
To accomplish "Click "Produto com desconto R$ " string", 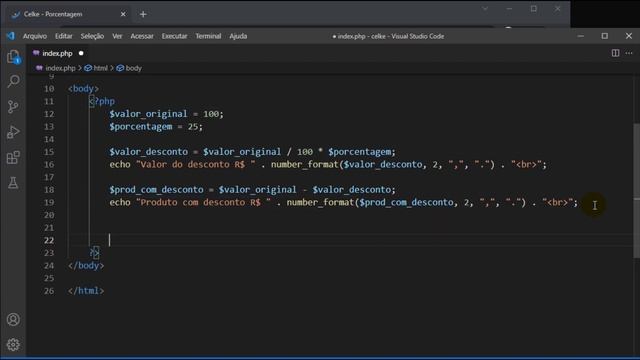I will [x=203, y=202].
